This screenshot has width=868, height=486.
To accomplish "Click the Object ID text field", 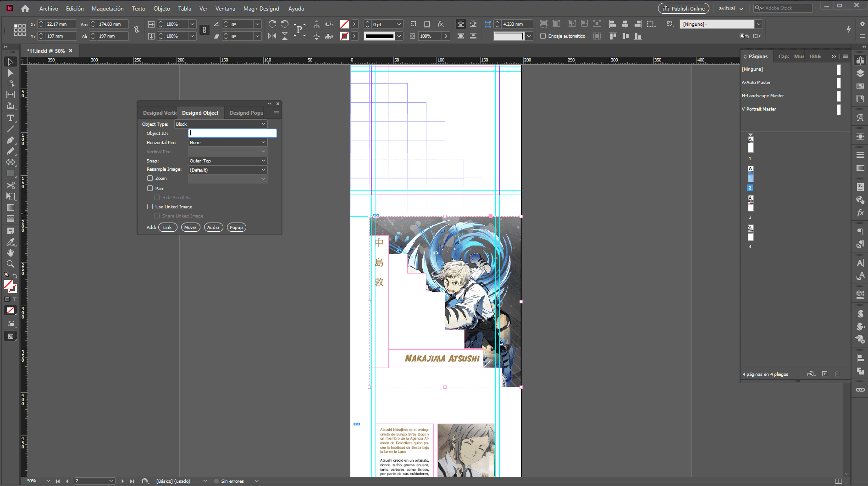I will pos(232,133).
